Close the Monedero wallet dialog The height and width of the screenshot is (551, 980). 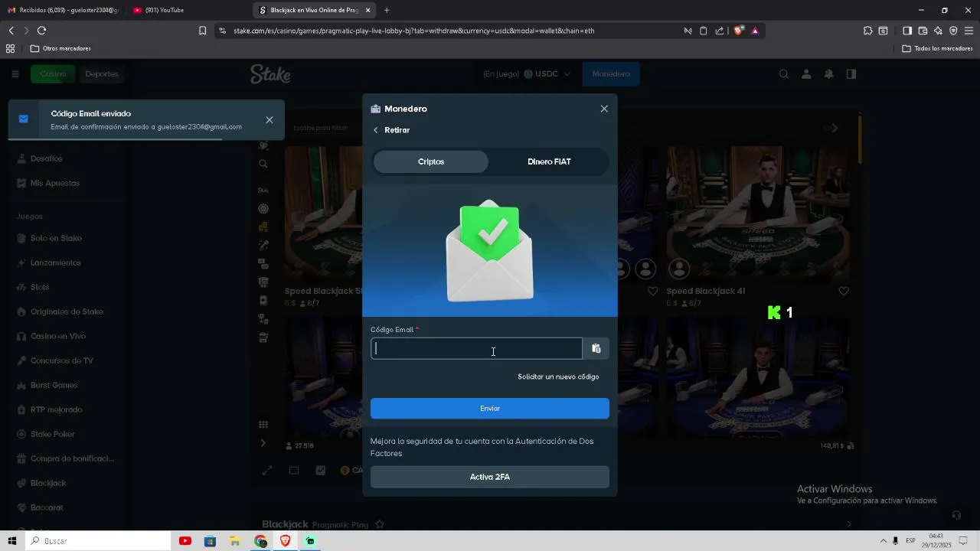point(604,109)
